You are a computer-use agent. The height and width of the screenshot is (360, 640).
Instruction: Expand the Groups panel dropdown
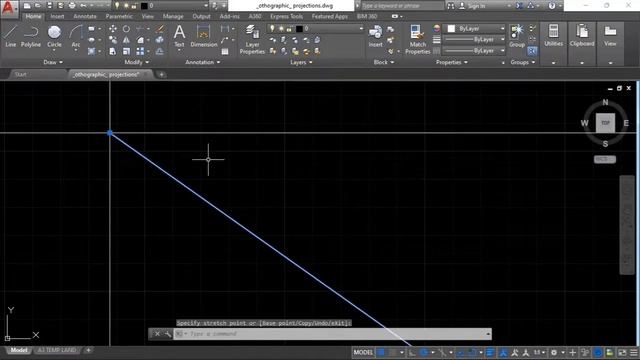[x=522, y=62]
